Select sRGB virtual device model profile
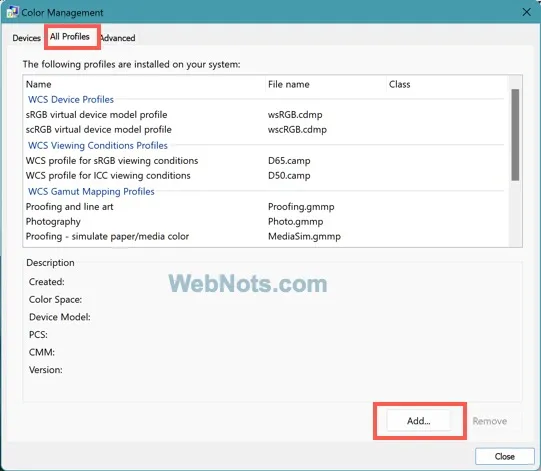This screenshot has height=471, width=541. click(x=266, y=115)
